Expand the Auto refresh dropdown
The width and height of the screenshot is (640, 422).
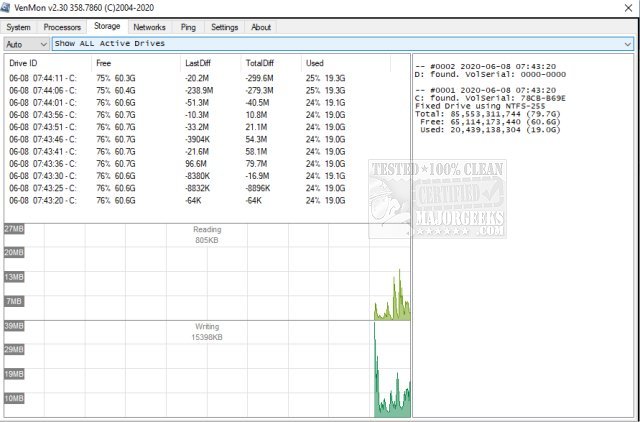pyautogui.click(x=27, y=44)
